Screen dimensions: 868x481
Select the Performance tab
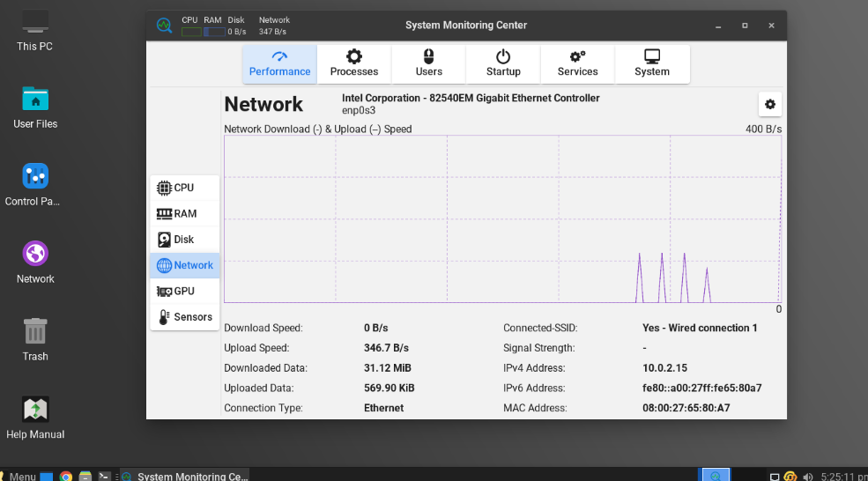click(x=279, y=64)
